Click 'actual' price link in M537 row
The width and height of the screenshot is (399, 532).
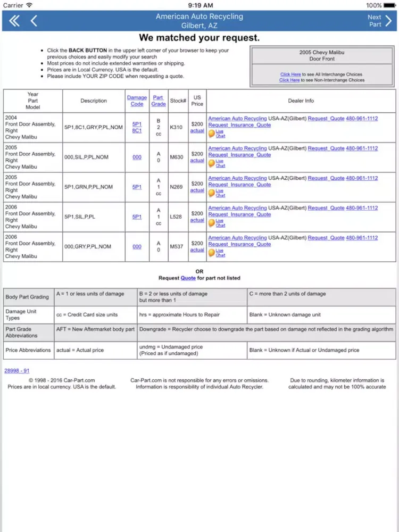(197, 250)
